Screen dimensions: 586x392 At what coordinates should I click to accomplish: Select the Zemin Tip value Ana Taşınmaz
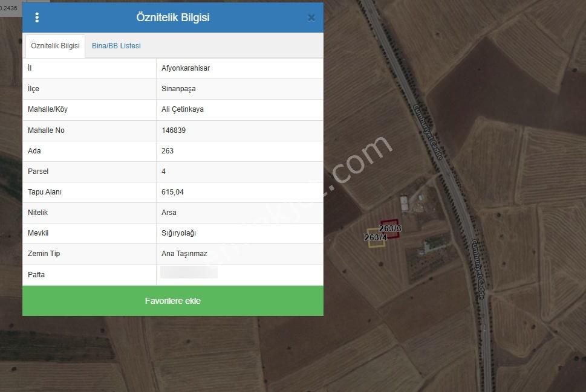pos(184,254)
